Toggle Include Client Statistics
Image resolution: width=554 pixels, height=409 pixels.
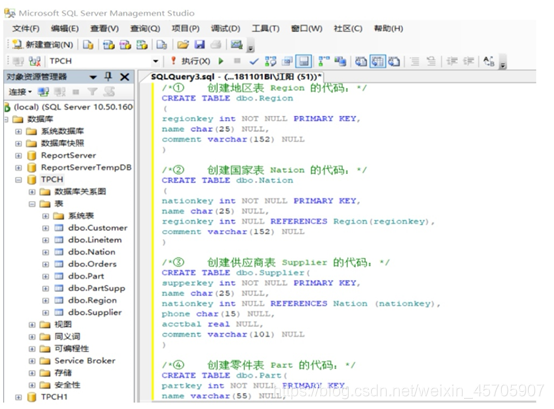(340, 61)
